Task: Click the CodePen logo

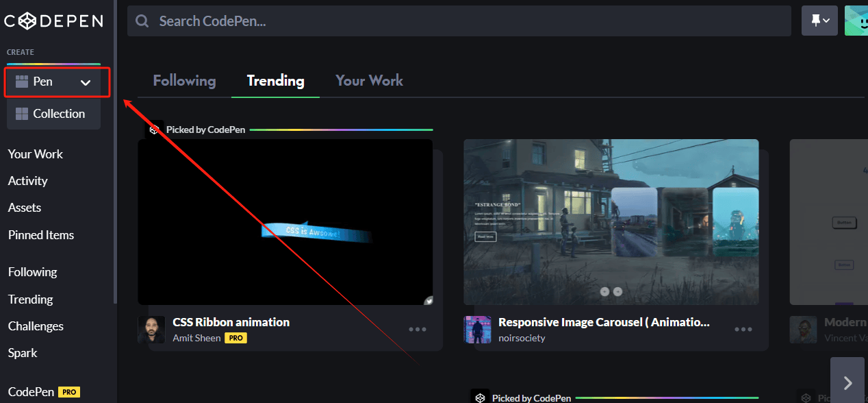Action: click(53, 21)
